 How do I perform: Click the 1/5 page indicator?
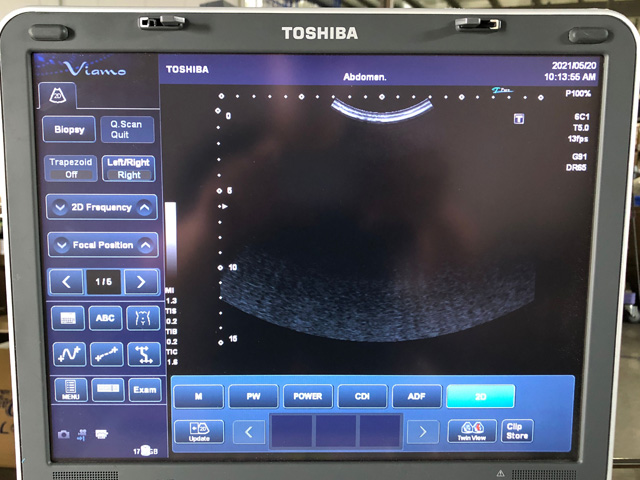pos(104,282)
